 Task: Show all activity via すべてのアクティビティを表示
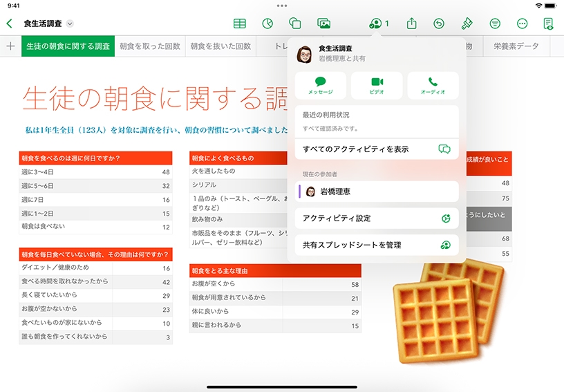tap(377, 149)
